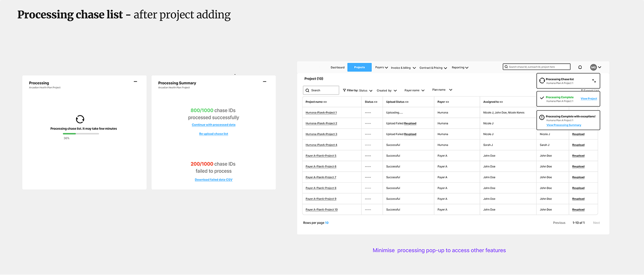Click the Export List upload icon
Viewport: 644px width, 275px height.
(x=582, y=90)
